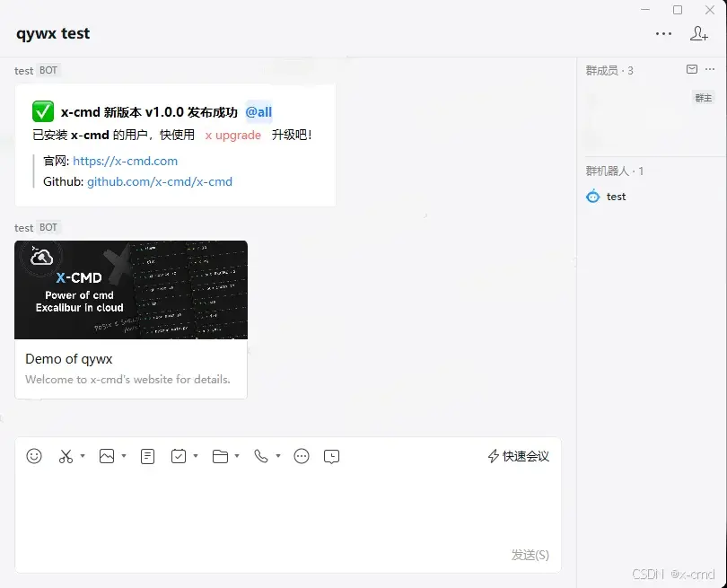
Task: Click the 发送(S) send button
Action: [530, 555]
